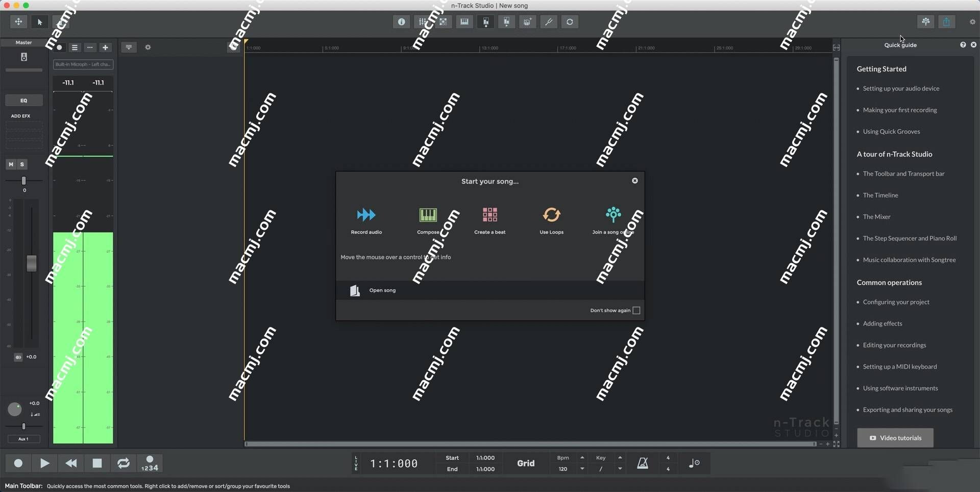Toggle the Grid snap button
980x492 pixels.
526,463
